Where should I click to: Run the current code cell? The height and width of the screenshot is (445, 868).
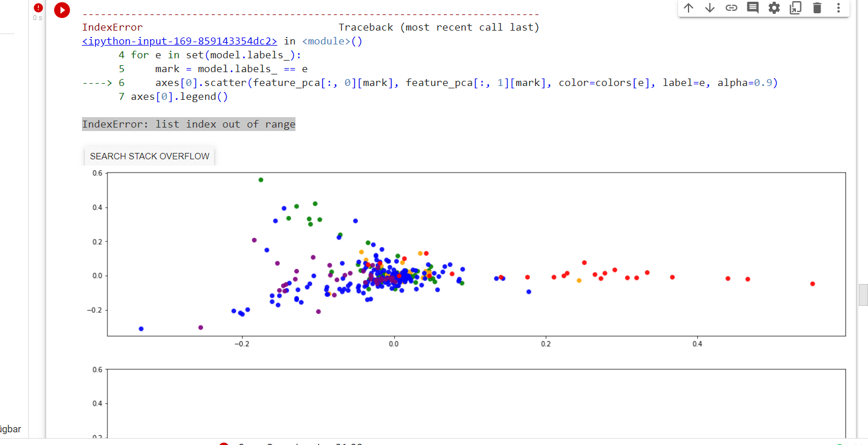click(x=62, y=10)
